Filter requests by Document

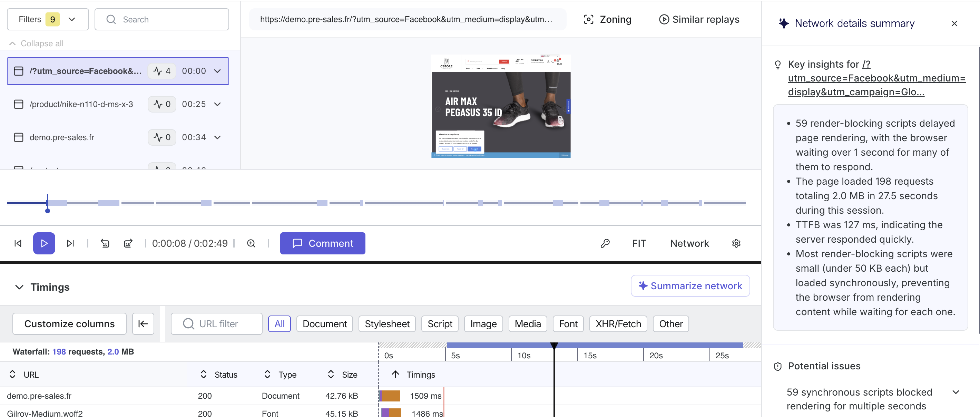click(x=324, y=324)
